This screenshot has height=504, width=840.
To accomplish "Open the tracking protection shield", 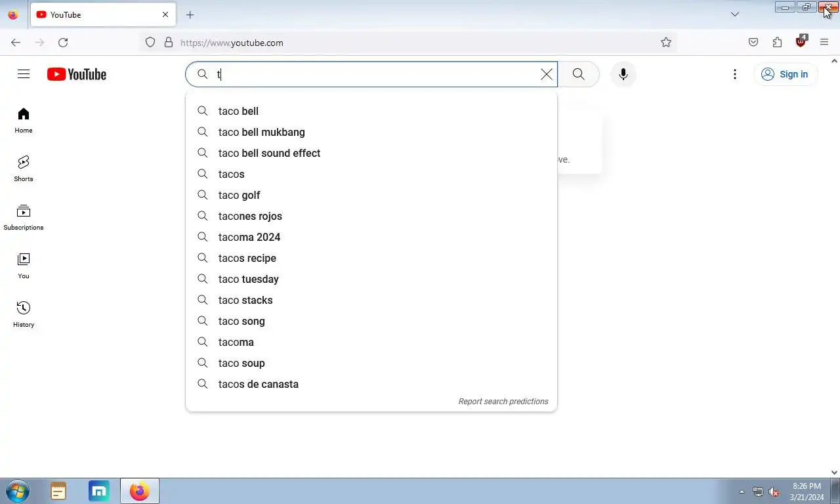I will click(x=150, y=43).
